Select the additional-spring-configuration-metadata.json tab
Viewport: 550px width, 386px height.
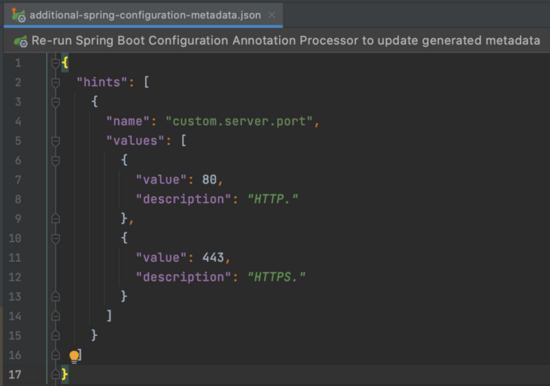(143, 15)
